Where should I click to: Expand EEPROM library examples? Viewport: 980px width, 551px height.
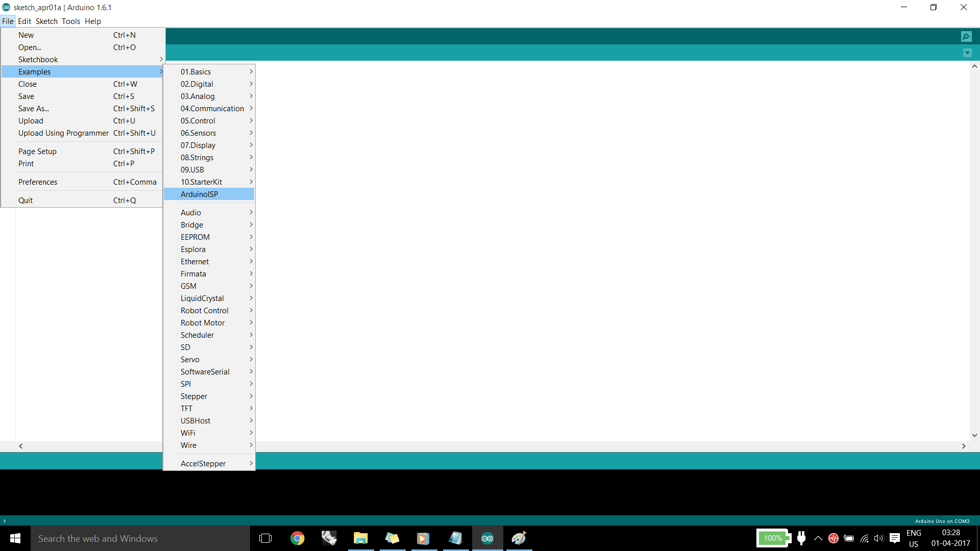[209, 237]
